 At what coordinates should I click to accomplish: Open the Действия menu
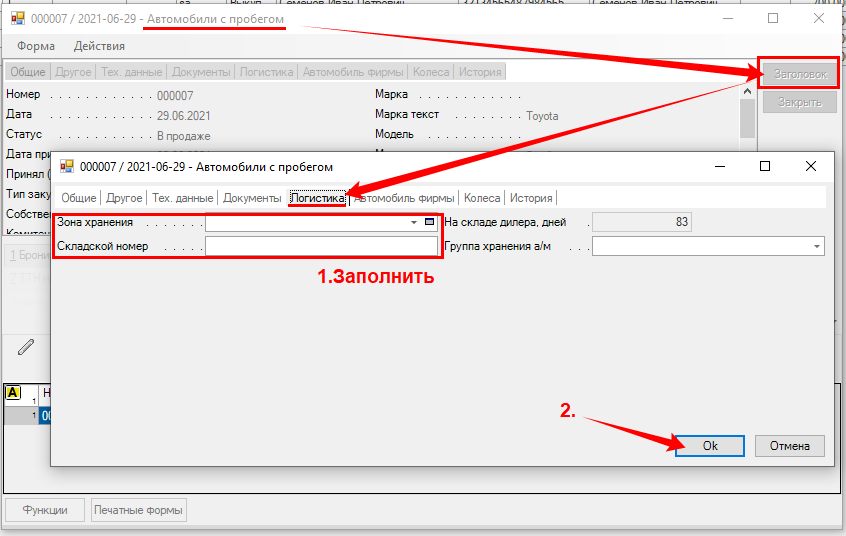[x=99, y=46]
